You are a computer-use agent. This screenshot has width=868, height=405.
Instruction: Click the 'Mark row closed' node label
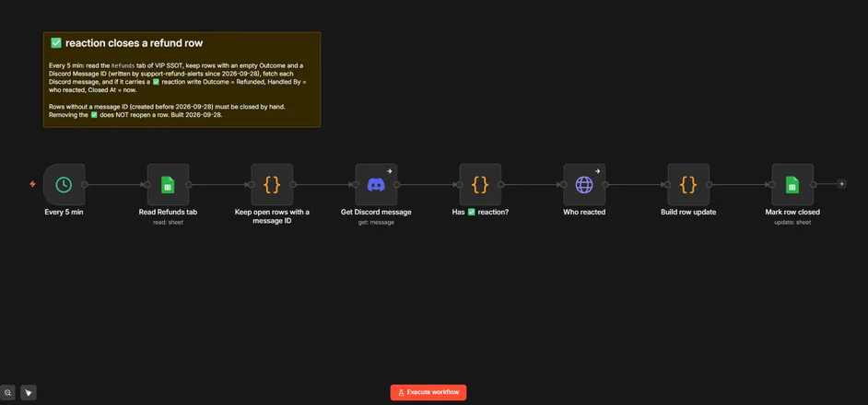pos(792,212)
